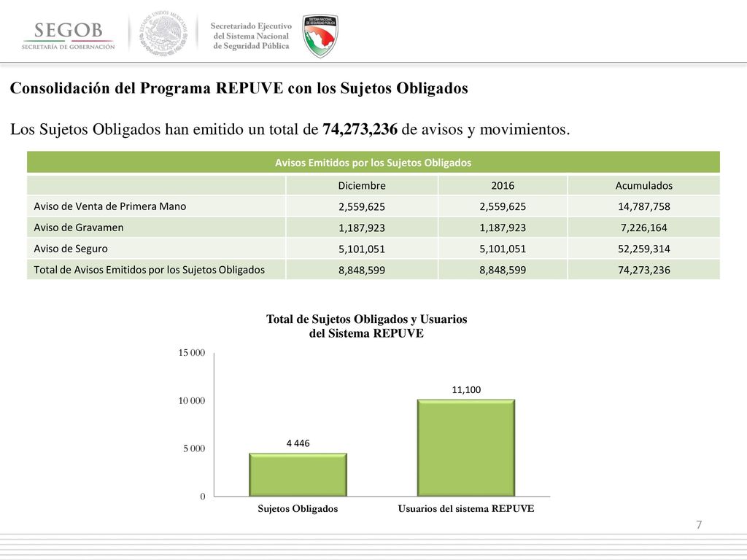Select the 4 446 bar data label
747x560 pixels.
[x=298, y=443]
